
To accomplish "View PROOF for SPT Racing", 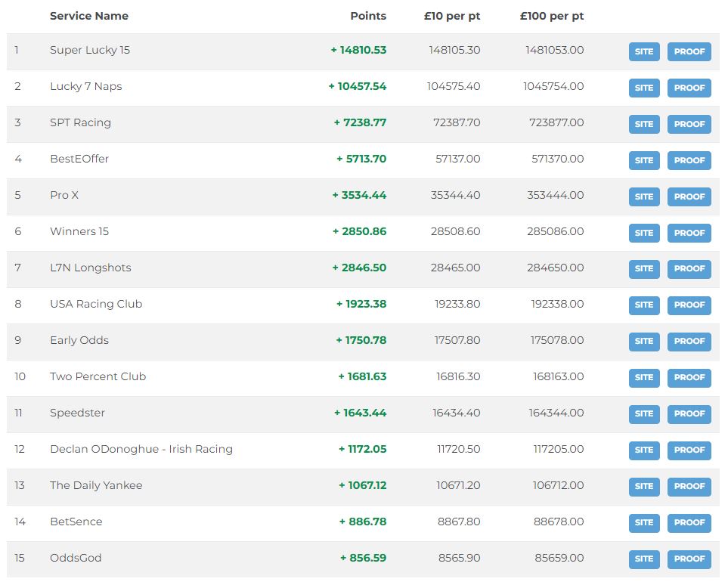I will pyautogui.click(x=689, y=124).
